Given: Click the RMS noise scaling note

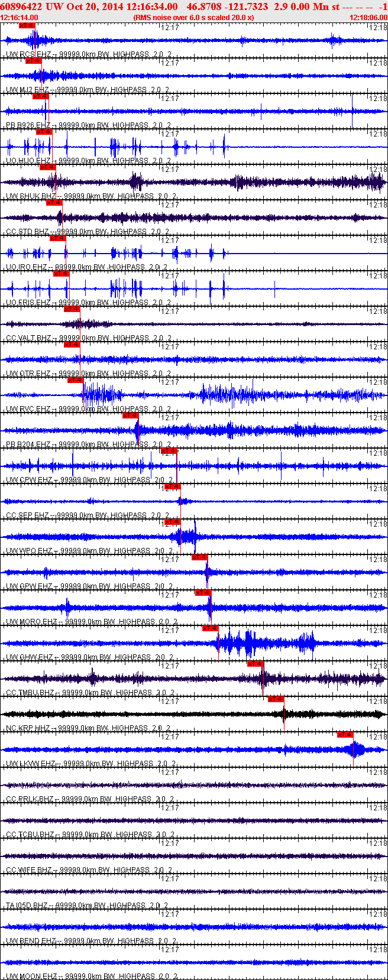Looking at the screenshot, I should 194,18.
